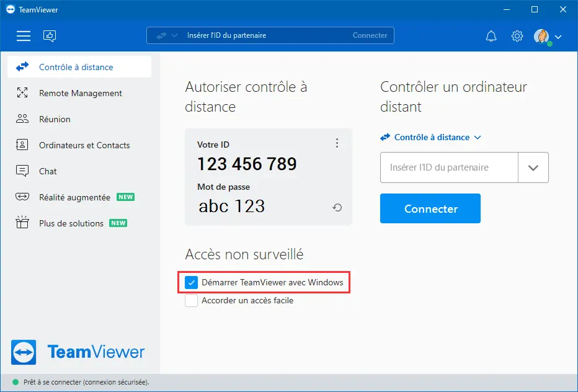Maximize the TeamViewer window
Image resolution: width=578 pixels, height=392 pixels.
(535, 9)
